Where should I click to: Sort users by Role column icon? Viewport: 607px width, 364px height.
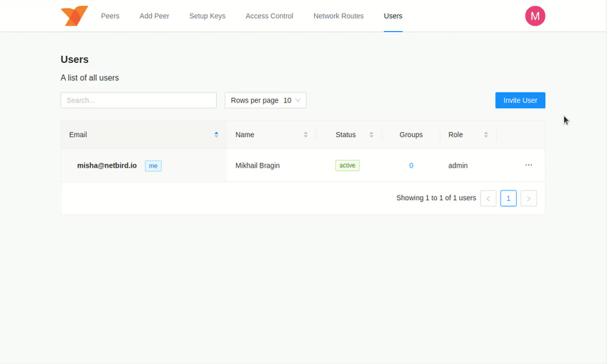pos(486,135)
